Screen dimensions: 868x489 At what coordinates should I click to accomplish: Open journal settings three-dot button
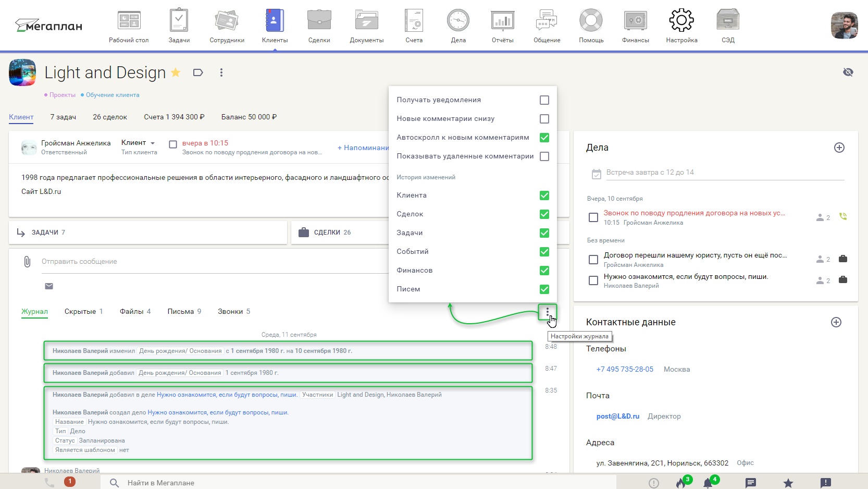[548, 312]
